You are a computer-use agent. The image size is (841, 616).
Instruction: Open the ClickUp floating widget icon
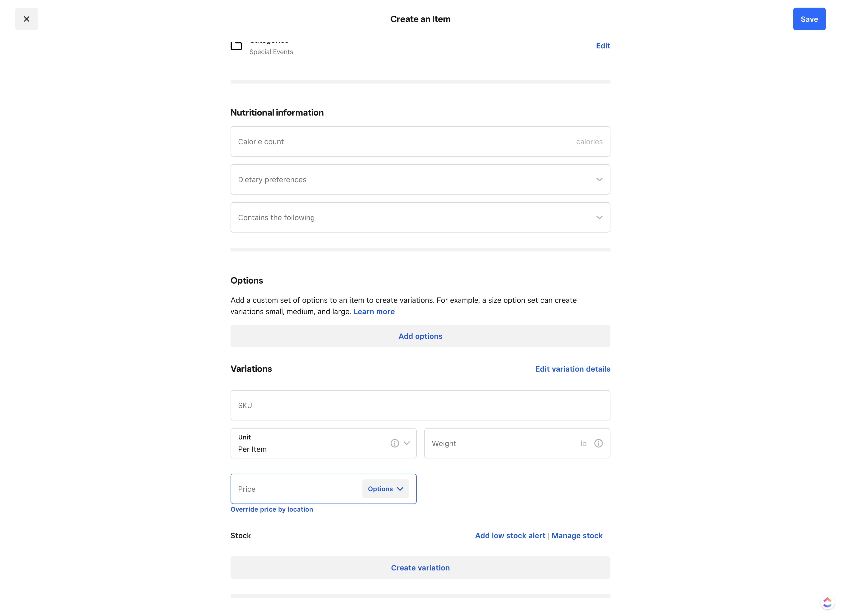point(827,602)
